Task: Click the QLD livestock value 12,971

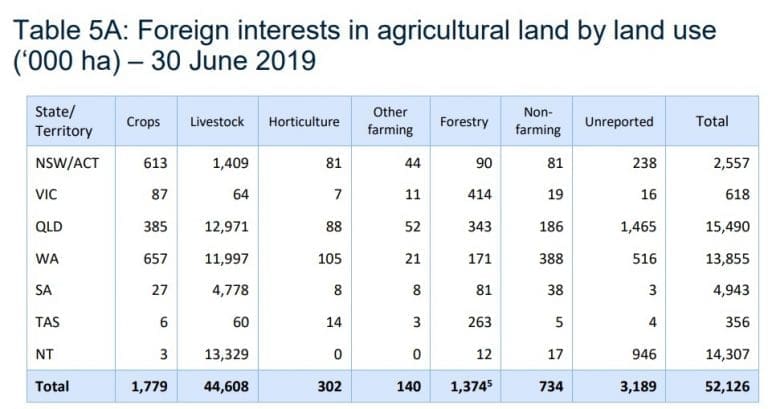Action: click(x=226, y=227)
